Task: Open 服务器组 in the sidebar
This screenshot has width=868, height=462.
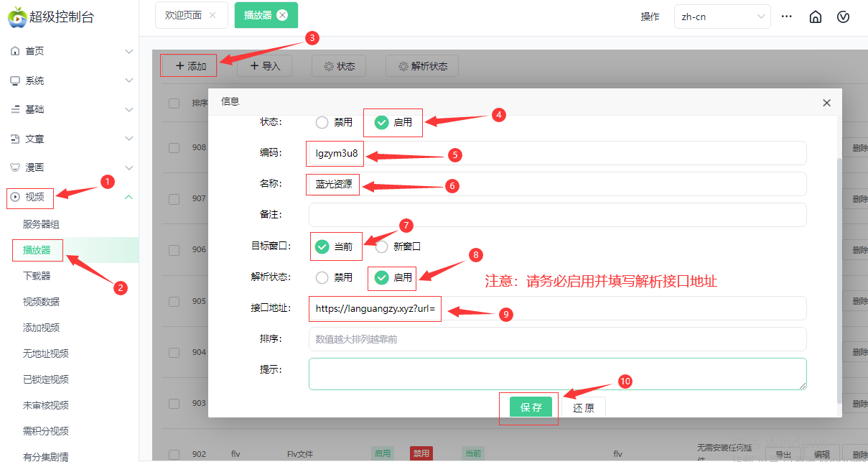Action: (x=42, y=224)
